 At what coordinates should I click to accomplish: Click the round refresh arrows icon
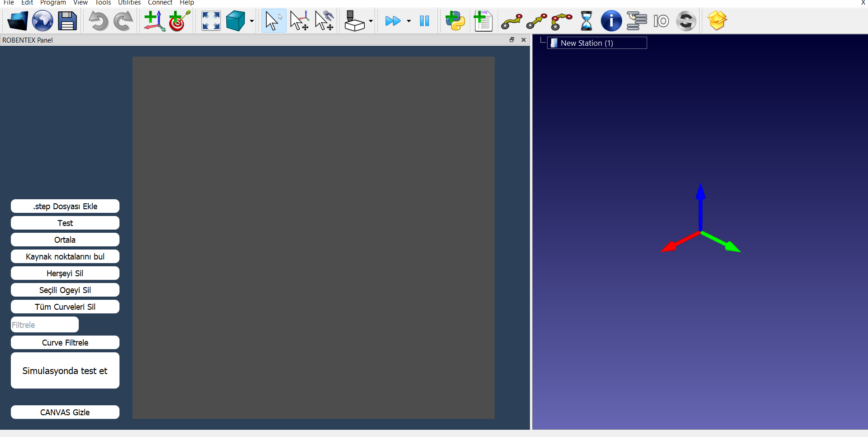tap(686, 21)
